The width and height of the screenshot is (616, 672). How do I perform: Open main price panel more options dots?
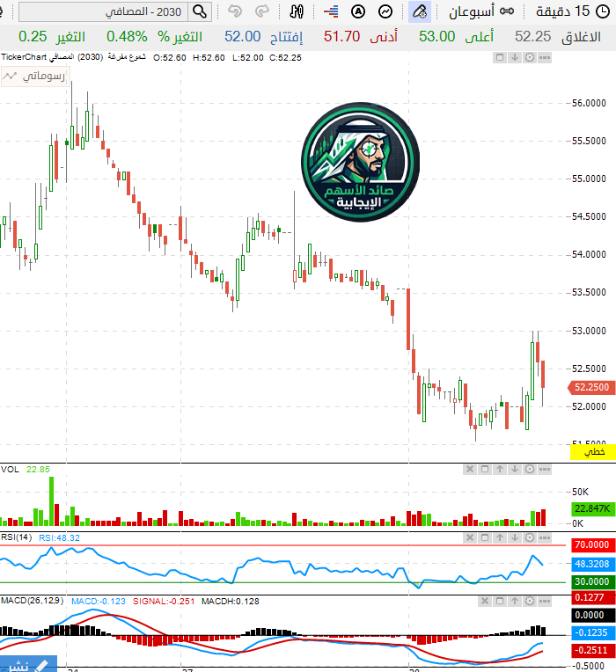coord(545,57)
